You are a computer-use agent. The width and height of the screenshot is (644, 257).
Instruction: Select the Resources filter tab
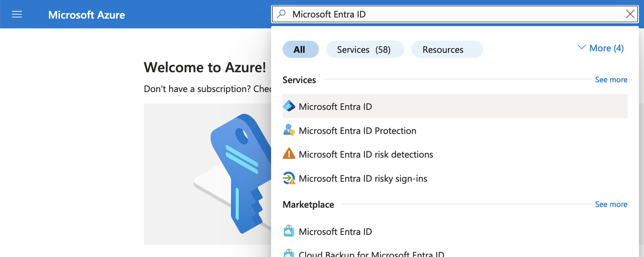tap(447, 49)
